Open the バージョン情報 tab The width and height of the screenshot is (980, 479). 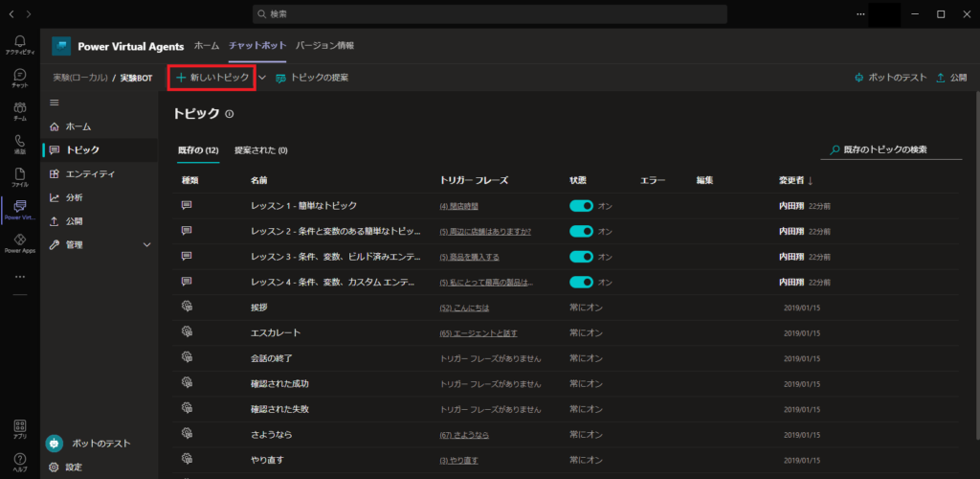pos(325,46)
